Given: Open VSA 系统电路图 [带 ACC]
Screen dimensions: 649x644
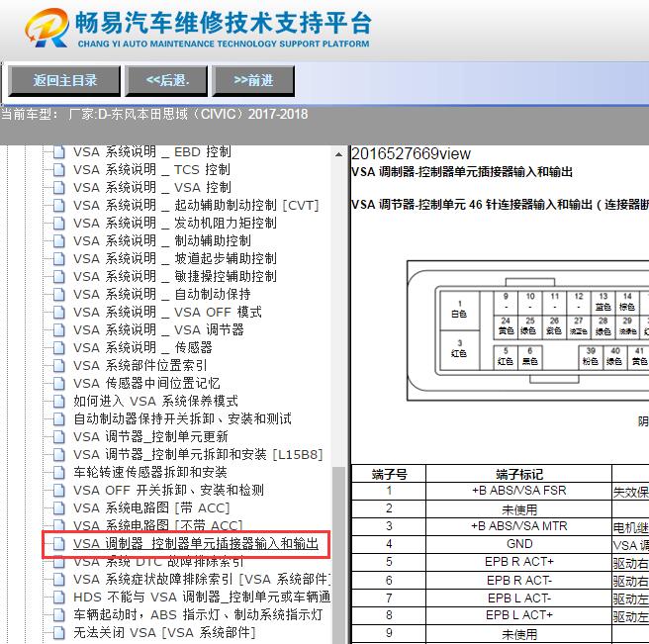Looking at the screenshot, I should tap(151, 507).
